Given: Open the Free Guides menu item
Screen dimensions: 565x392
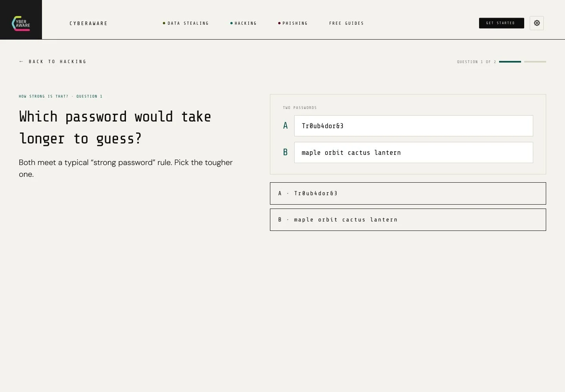Looking at the screenshot, I should coord(346,24).
